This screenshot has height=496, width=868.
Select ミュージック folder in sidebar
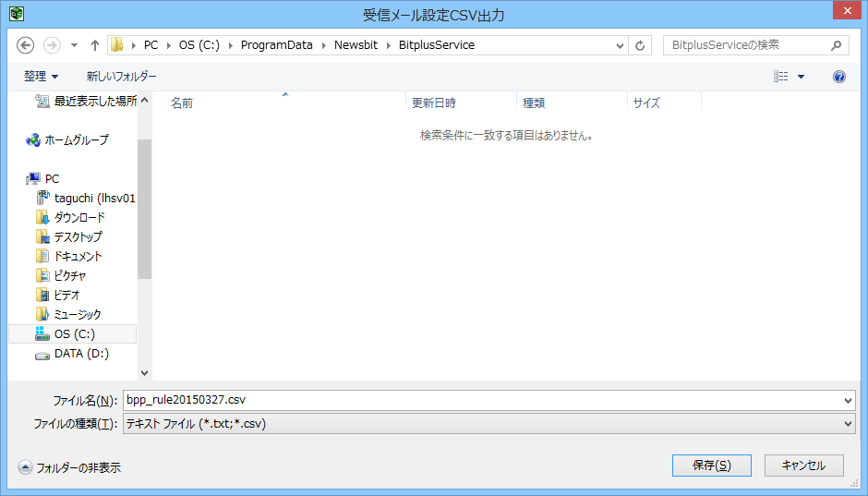(68, 314)
